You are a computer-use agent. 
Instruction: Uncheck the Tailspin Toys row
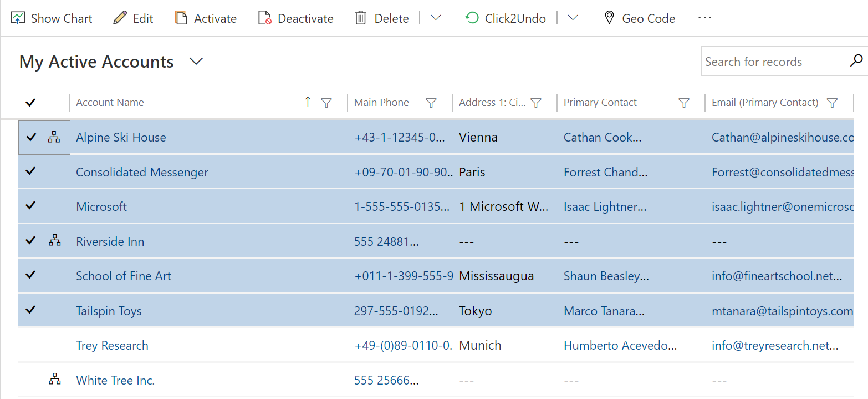pos(30,310)
